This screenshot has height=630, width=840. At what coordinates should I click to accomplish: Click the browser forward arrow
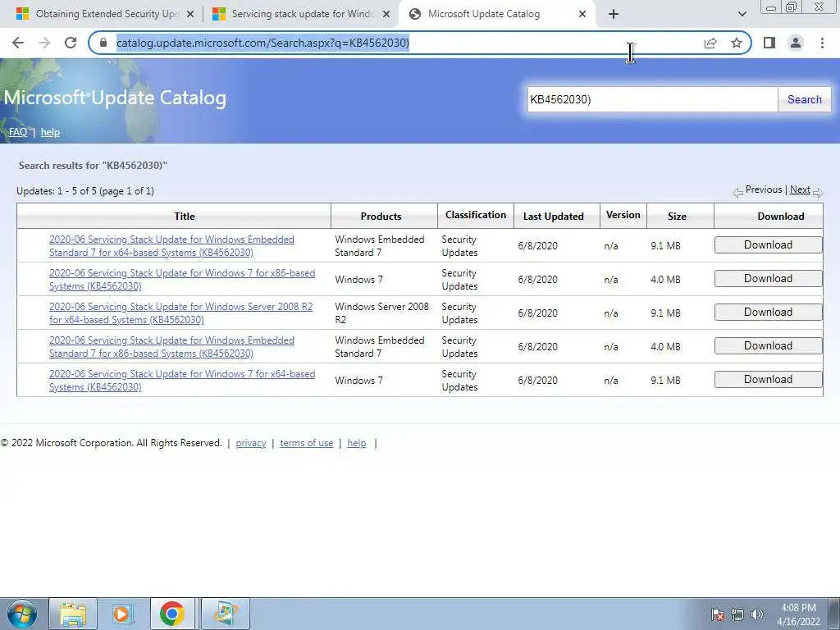click(44, 43)
